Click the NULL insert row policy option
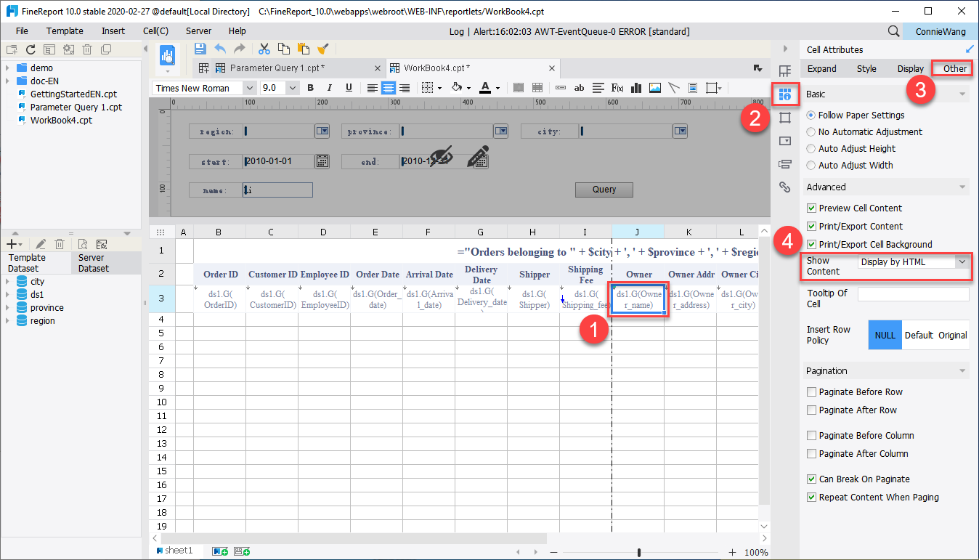 [x=885, y=335]
